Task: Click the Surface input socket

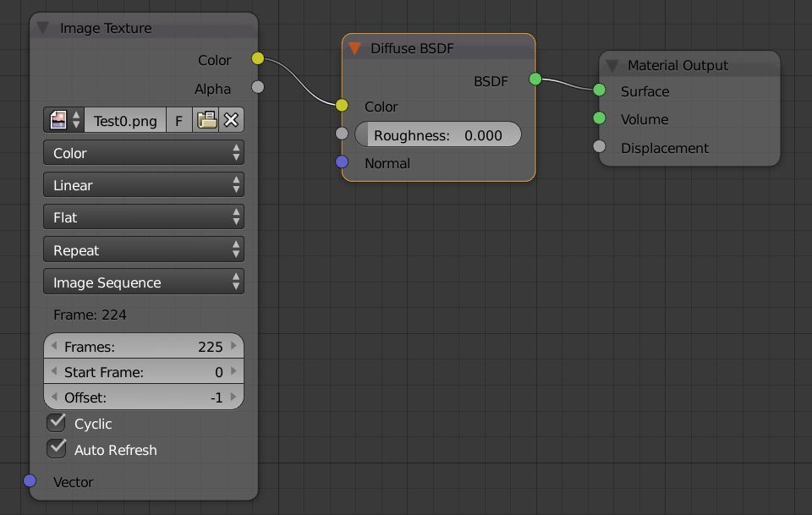Action: click(x=599, y=90)
